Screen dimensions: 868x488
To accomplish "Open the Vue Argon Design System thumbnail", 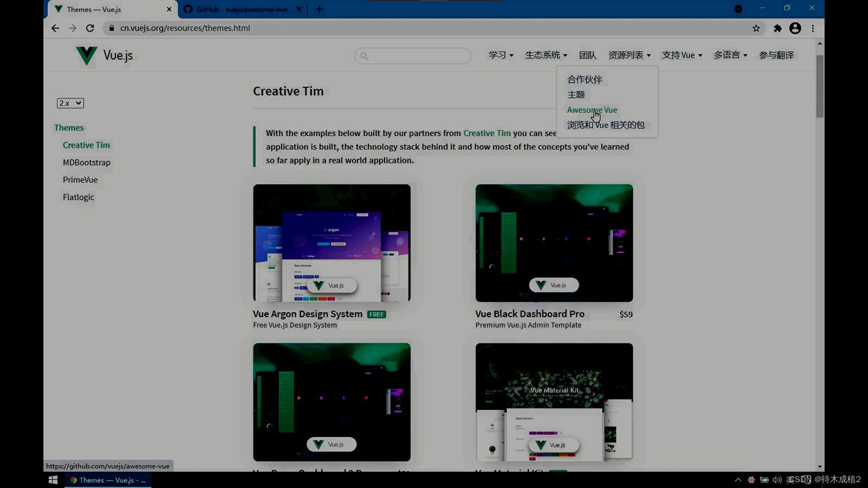I will pos(332,243).
